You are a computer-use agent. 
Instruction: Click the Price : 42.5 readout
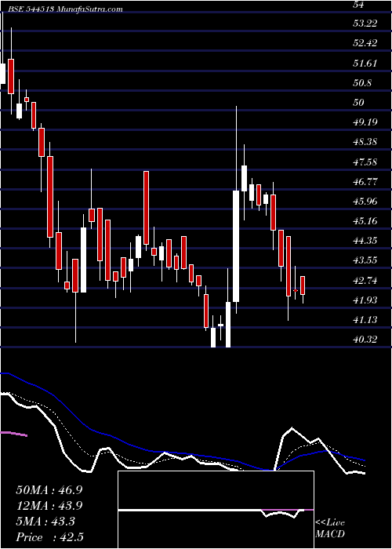(49, 537)
